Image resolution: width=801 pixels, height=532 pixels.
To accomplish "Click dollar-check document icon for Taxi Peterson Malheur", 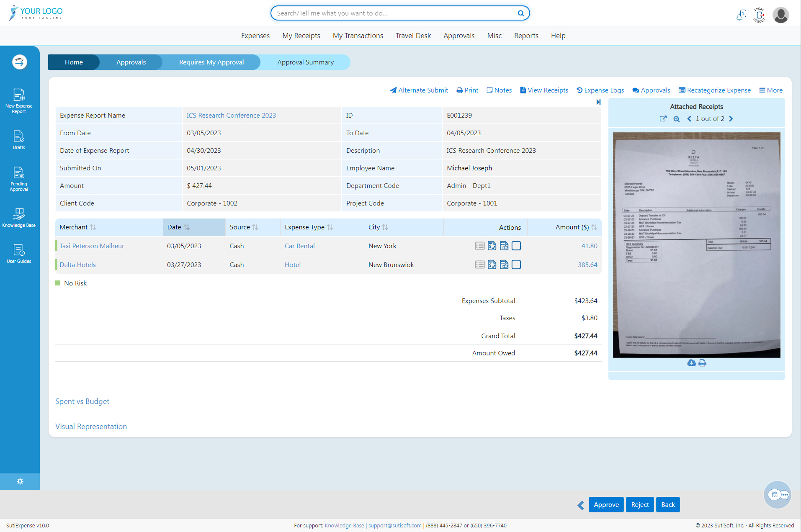I will (492, 246).
